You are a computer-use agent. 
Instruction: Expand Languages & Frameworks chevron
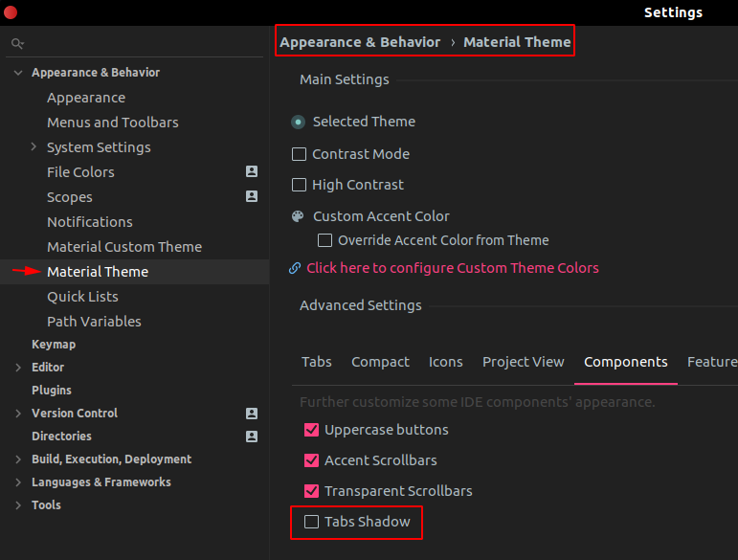pos(18,482)
